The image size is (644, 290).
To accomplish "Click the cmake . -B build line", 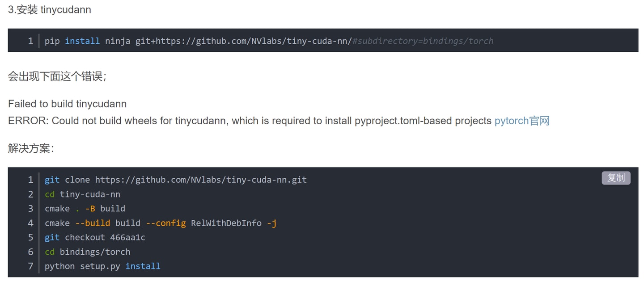I will point(85,208).
